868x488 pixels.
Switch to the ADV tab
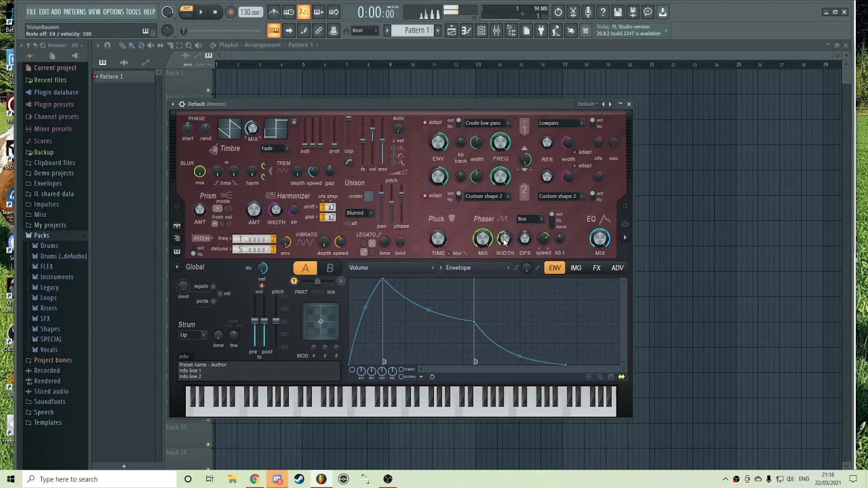pyautogui.click(x=617, y=268)
